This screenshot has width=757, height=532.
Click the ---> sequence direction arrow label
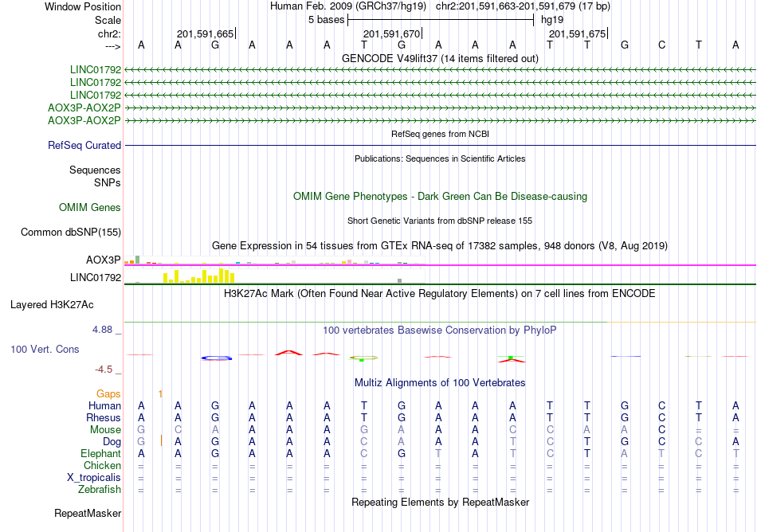pos(112,46)
